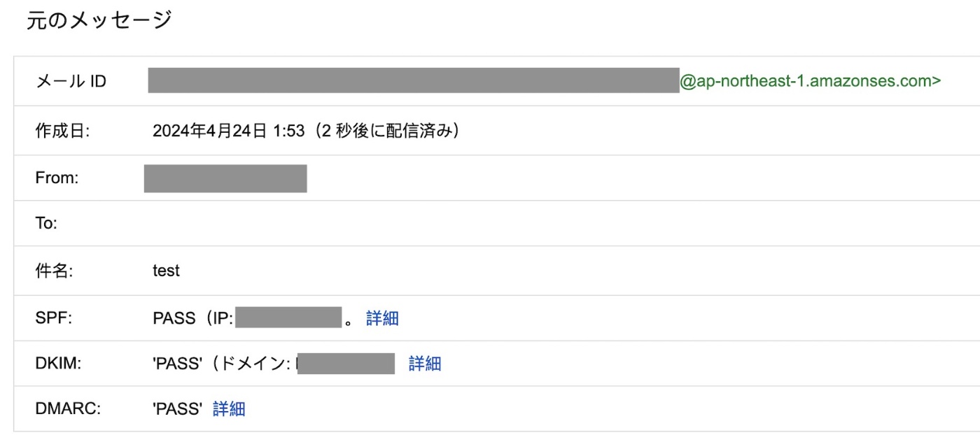Image resolution: width=980 pixels, height=435 pixels.
Task: Click the To label
Action: [x=46, y=224]
